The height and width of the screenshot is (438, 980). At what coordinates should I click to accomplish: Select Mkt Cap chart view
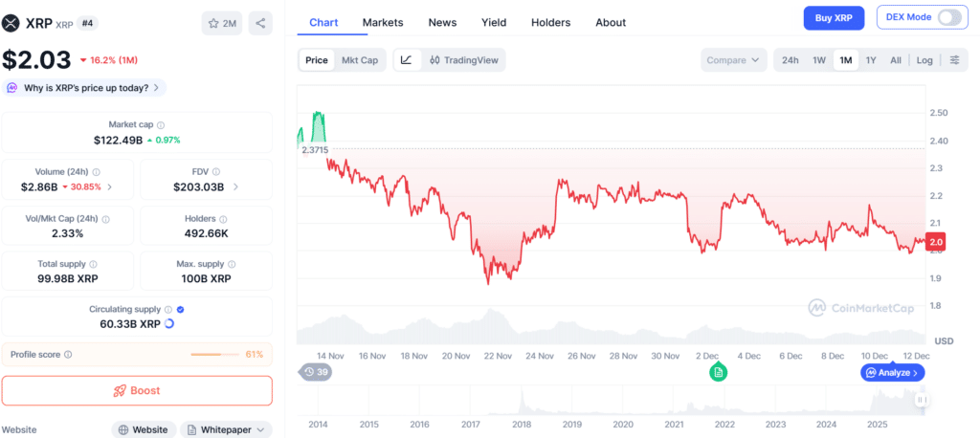coord(360,60)
